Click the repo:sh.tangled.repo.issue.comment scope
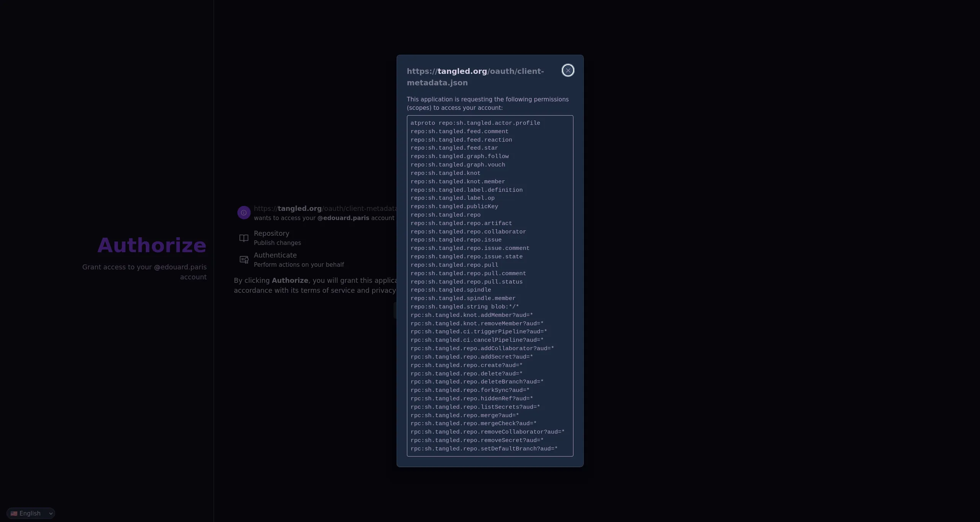Viewport: 980px width, 522px height. click(470, 248)
